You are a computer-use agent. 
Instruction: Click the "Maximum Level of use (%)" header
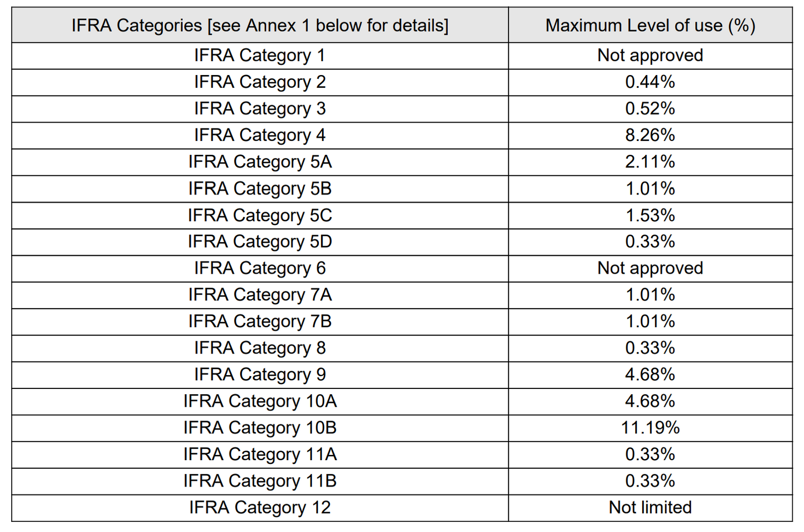650,25
